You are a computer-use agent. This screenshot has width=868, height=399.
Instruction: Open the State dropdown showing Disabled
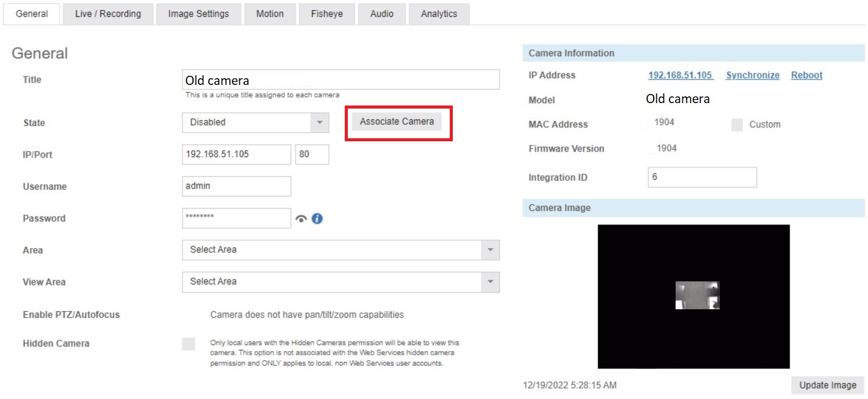click(x=255, y=122)
